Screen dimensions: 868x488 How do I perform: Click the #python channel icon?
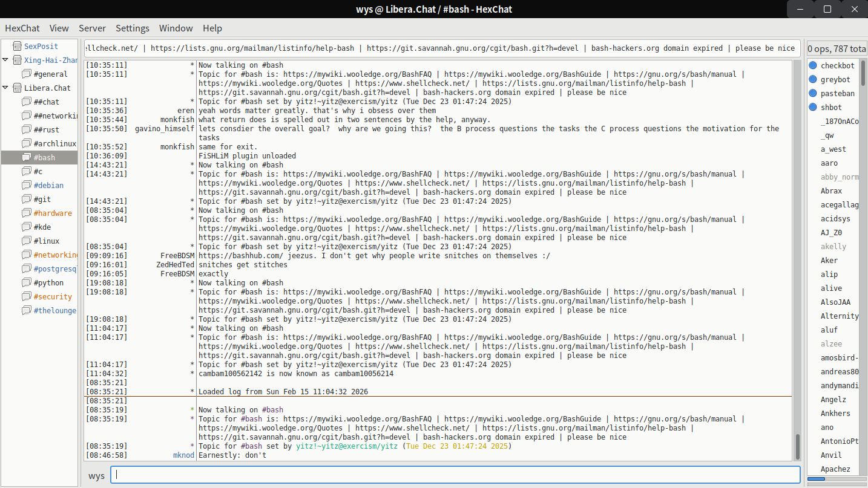26,282
